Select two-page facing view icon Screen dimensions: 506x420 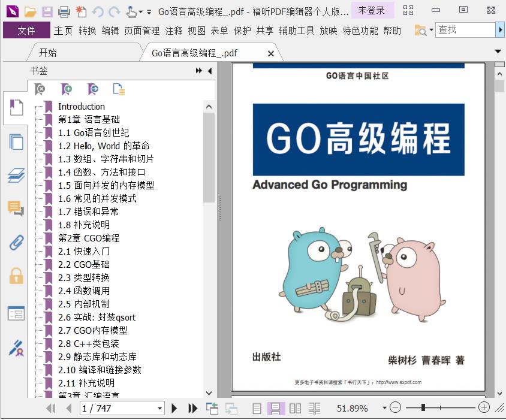point(295,409)
